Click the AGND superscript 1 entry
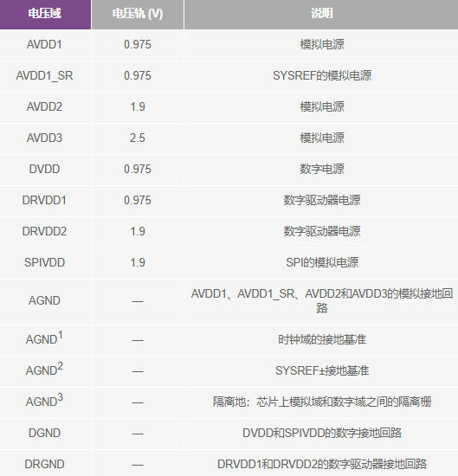Image resolution: width=458 pixels, height=476 pixels. tap(44, 338)
